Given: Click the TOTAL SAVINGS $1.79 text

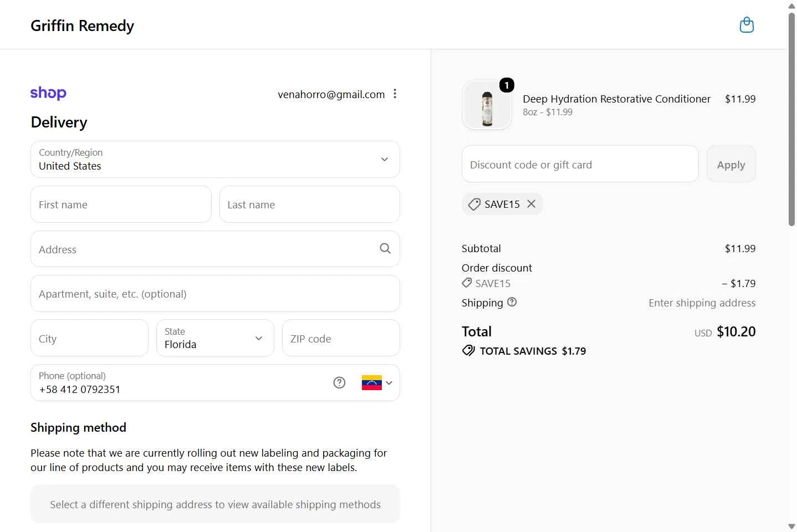Looking at the screenshot, I should [x=533, y=351].
